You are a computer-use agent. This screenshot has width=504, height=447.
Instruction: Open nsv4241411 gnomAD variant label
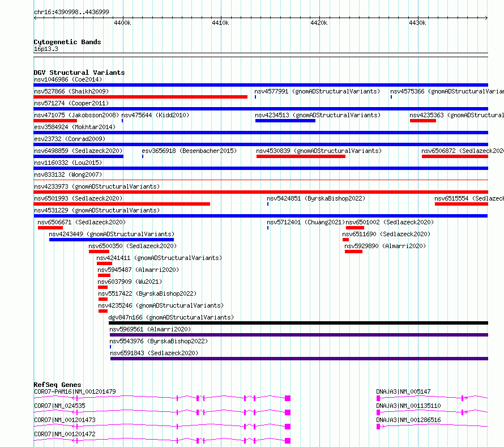click(x=159, y=258)
